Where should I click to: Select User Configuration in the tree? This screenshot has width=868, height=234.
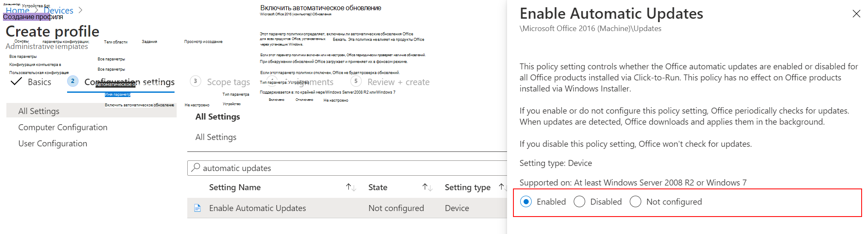click(x=53, y=143)
